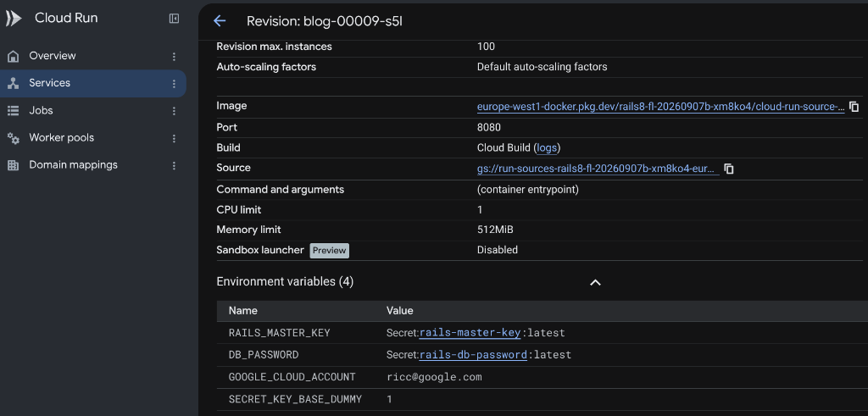The width and height of the screenshot is (868, 416).
Task: Go to Worker pools
Action: pyautogui.click(x=61, y=138)
